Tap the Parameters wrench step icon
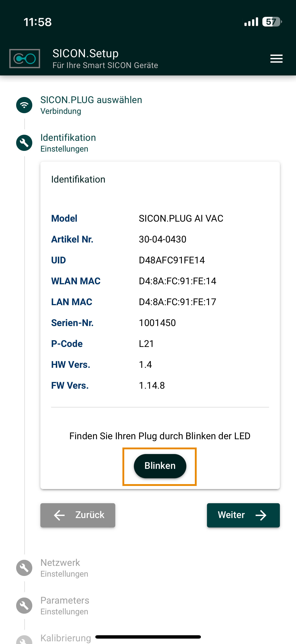296x644 pixels. pos(24,606)
